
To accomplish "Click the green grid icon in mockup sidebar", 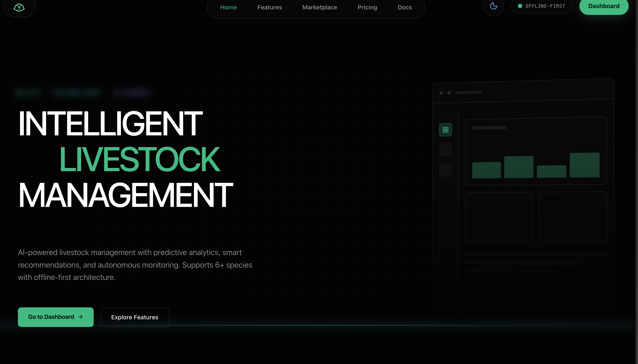I will (445, 130).
